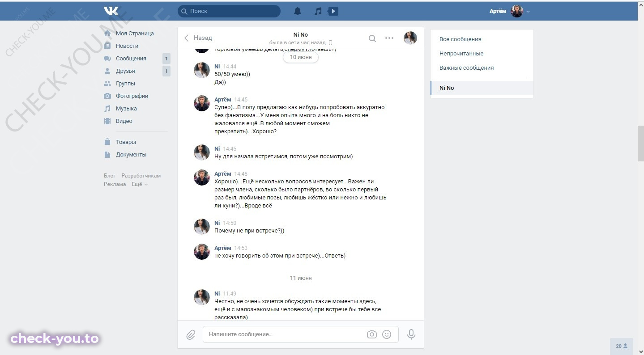This screenshot has height=355, width=644.
Task: Open the Моя Страница menu item
Action: pos(135,34)
